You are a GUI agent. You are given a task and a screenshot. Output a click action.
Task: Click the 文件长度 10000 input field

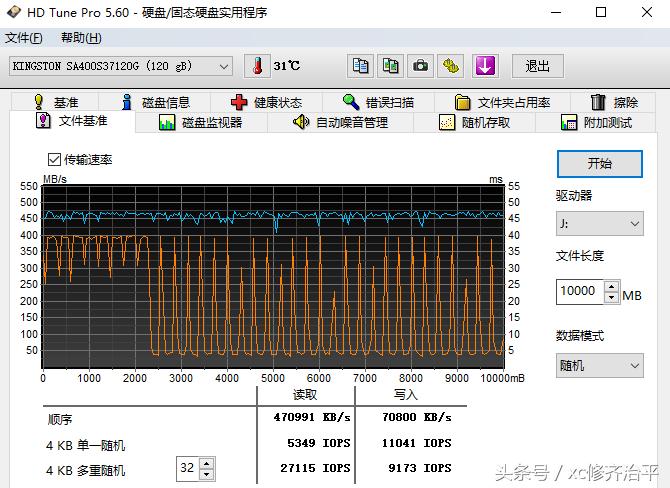(x=580, y=292)
